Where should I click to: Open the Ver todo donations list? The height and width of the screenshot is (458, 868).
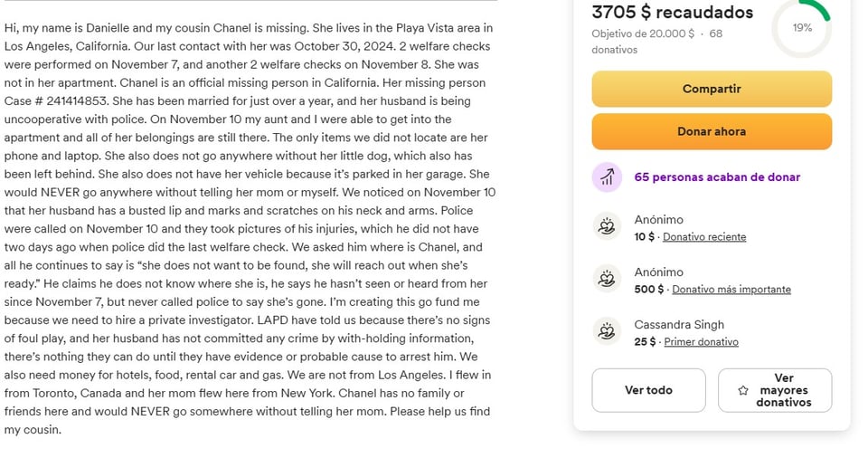coord(648,390)
